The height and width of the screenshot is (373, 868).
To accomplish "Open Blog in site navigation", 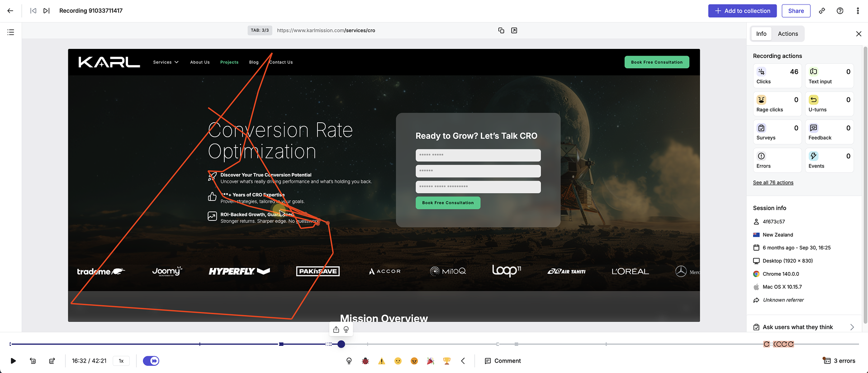I will click(x=254, y=62).
